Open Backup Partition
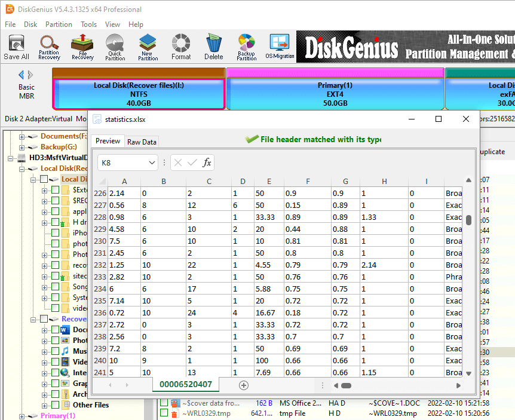515x420 pixels. pos(246,46)
